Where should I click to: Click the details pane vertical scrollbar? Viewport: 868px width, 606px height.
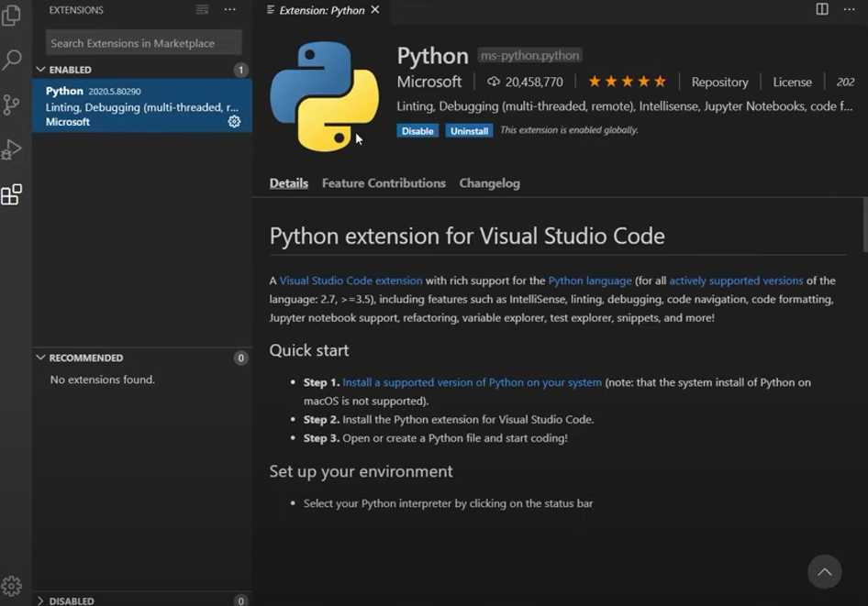864,225
